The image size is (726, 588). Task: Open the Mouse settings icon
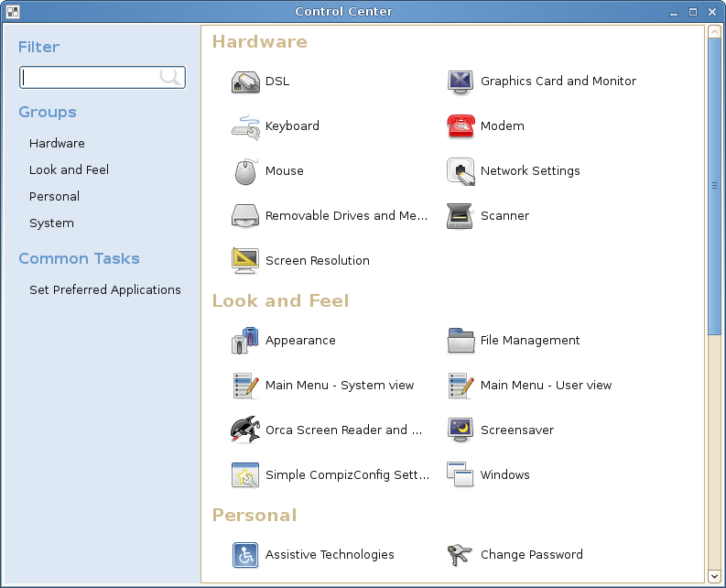(245, 171)
